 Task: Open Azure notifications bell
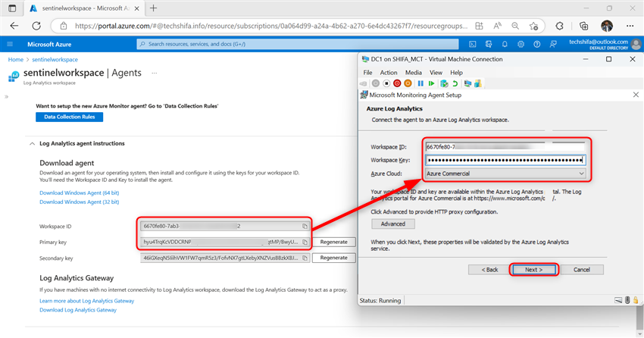505,44
